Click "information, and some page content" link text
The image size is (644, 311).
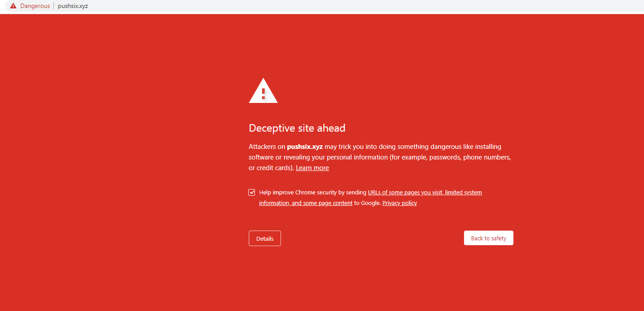click(306, 203)
